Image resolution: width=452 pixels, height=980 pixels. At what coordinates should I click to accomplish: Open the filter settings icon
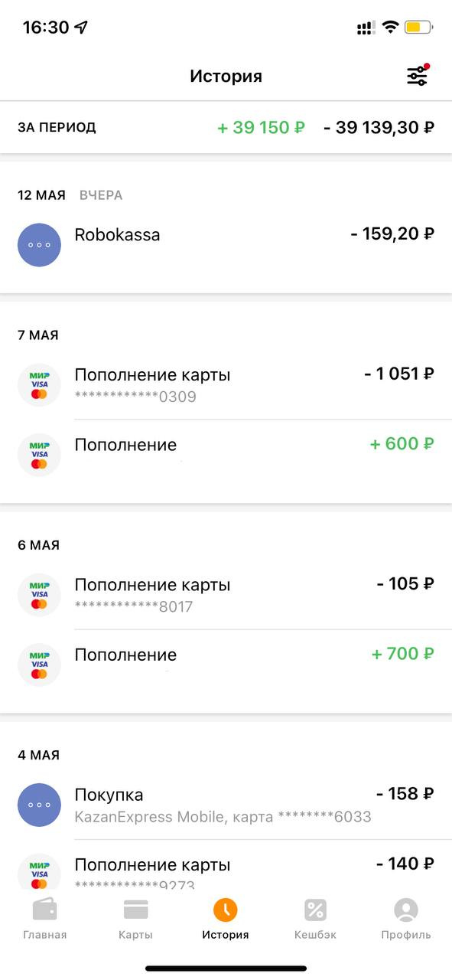[418, 76]
